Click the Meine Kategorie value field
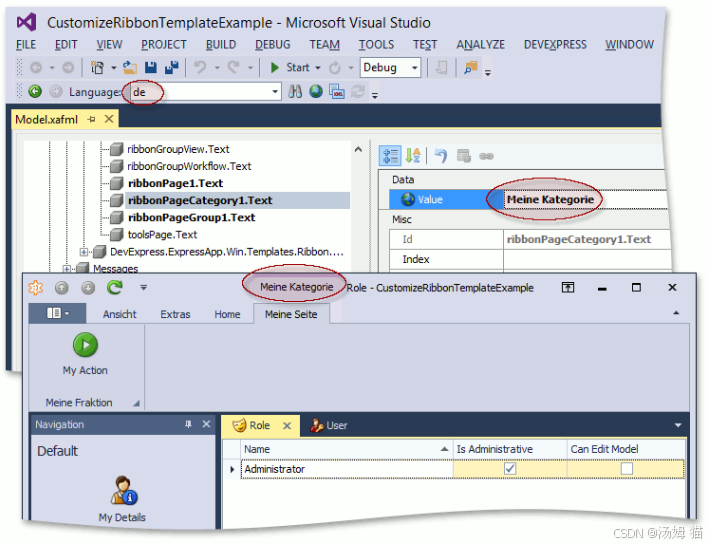Screen dimensions: 715x546 click(x=585, y=199)
